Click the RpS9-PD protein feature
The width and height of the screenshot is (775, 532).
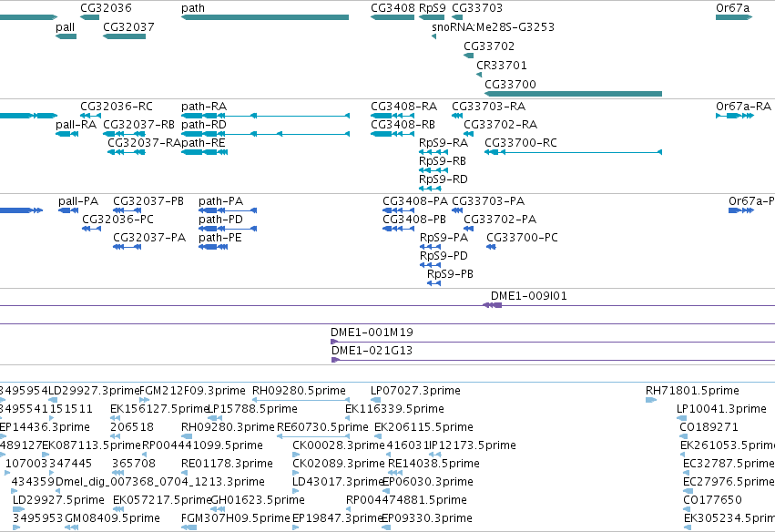430,265
